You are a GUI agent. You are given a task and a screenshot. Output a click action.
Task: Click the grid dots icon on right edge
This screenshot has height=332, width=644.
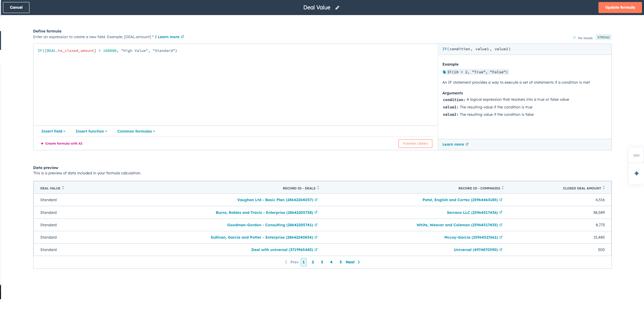coord(636,156)
